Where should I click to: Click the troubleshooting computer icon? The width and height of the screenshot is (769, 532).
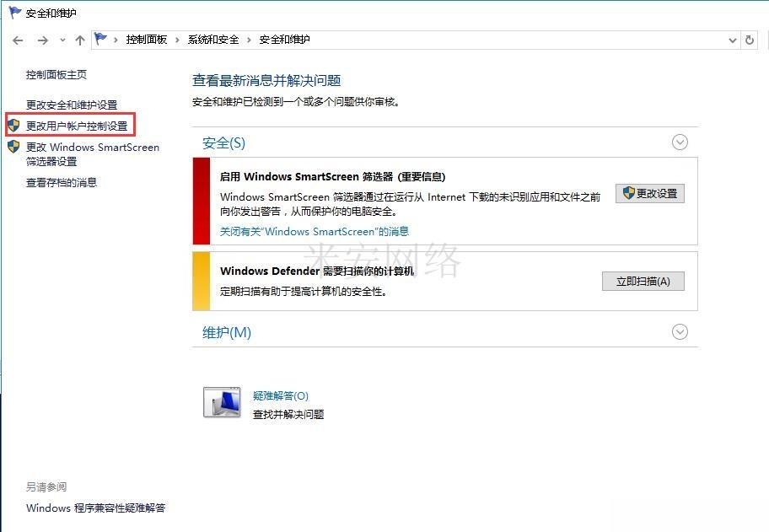(222, 402)
